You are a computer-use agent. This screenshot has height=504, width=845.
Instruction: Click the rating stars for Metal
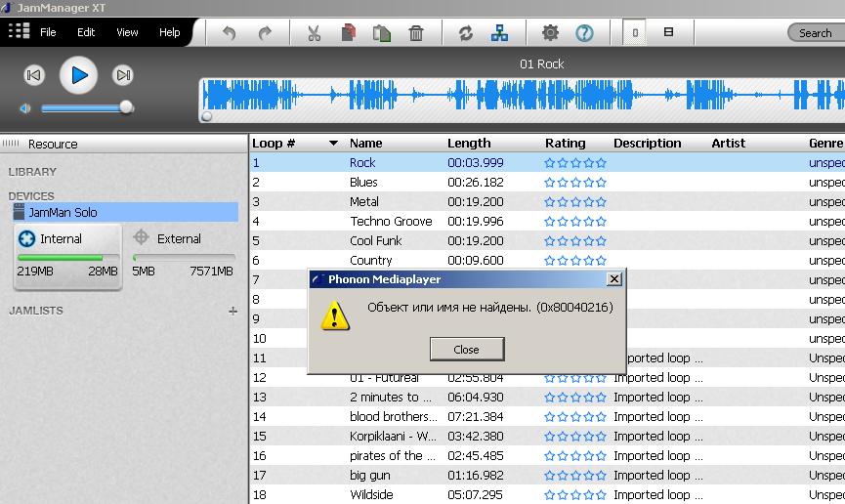[x=575, y=202]
